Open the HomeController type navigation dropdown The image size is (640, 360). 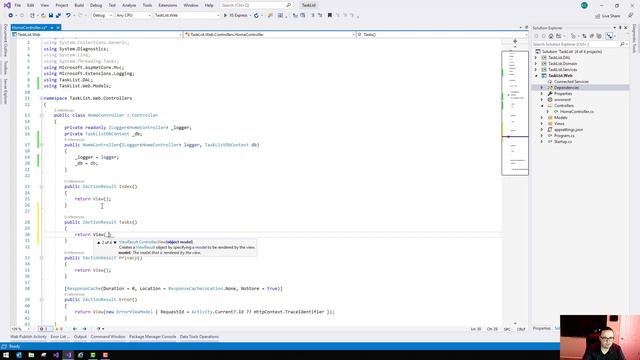pos(269,35)
